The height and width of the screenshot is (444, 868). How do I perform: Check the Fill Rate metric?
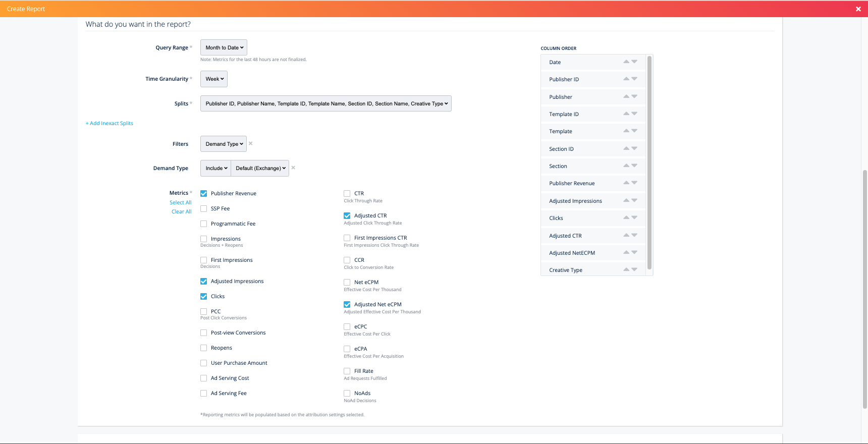click(x=347, y=371)
